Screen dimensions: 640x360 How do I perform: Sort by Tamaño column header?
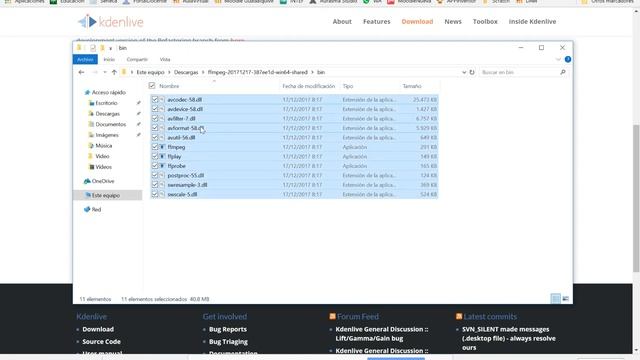tap(412, 86)
